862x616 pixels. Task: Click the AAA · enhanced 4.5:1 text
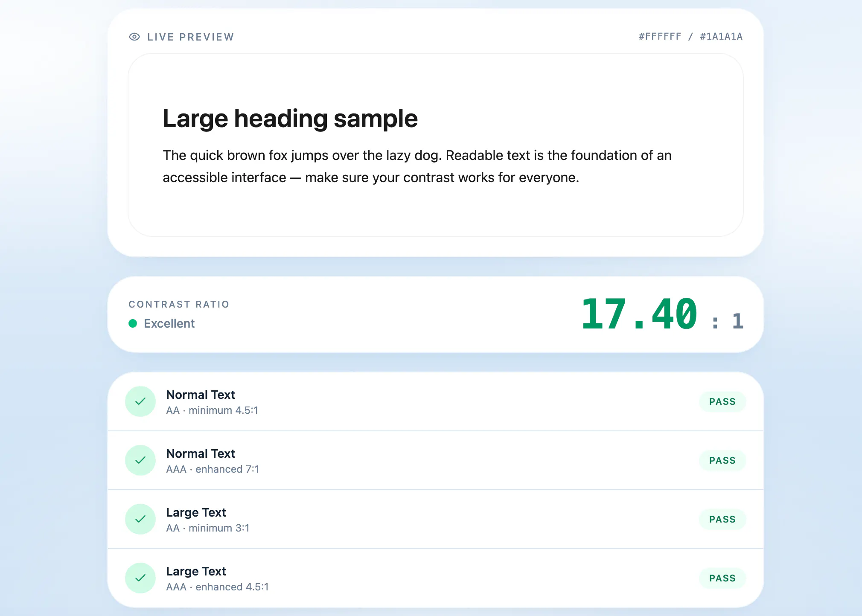pos(217,587)
